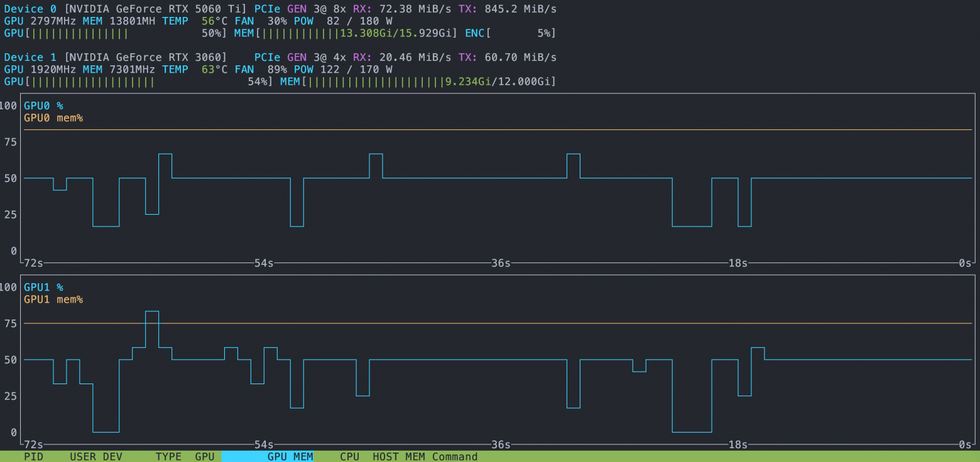The height and width of the screenshot is (462, 980).
Task: Click 'PCIe GEN 3@ 4x' link info
Action: (300, 58)
